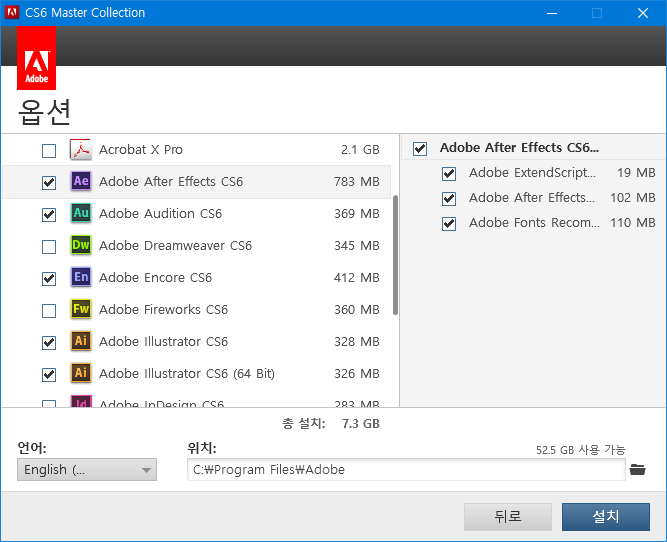The width and height of the screenshot is (667, 542).
Task: Uncheck Adobe Illustrator CS6 (32-bit)
Action: 49,342
